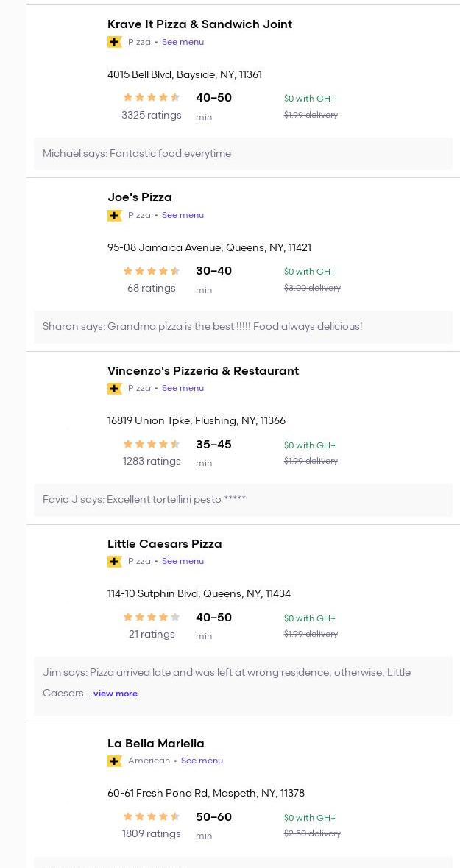See menu for La Bella Mariella

point(202,761)
